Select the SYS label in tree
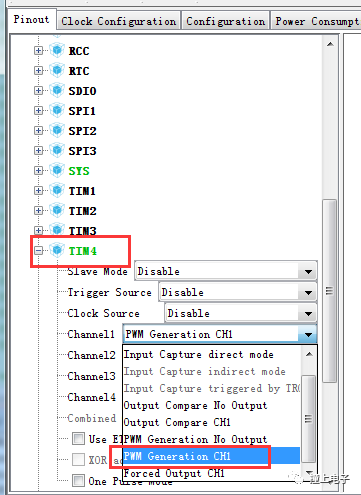The height and width of the screenshot is (495, 361). tap(79, 171)
